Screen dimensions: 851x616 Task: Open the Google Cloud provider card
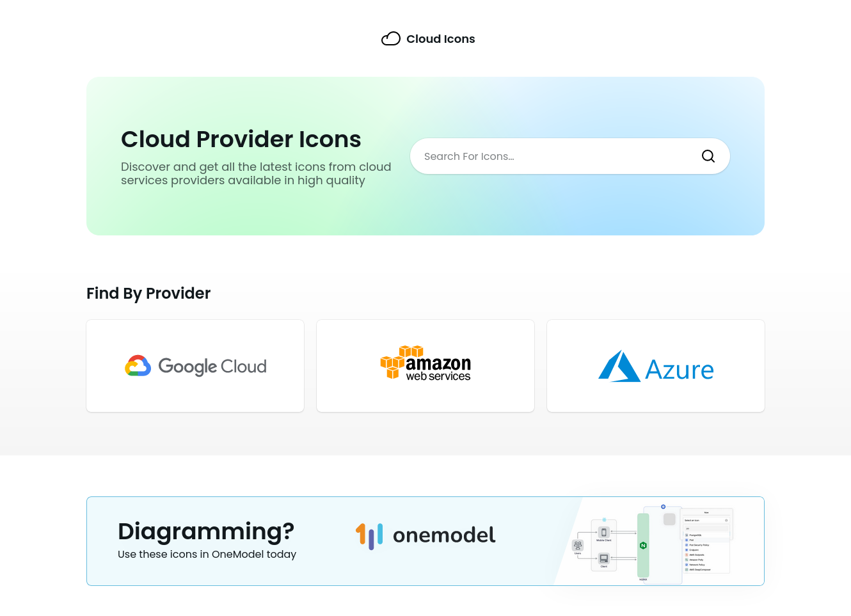coord(195,366)
